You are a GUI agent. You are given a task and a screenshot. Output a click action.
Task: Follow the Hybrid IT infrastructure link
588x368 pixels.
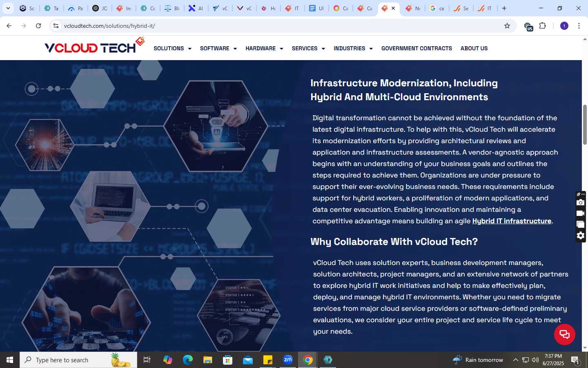pos(512,221)
